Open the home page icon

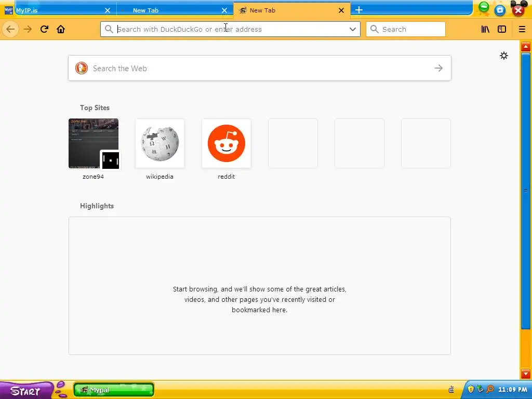[x=61, y=29]
